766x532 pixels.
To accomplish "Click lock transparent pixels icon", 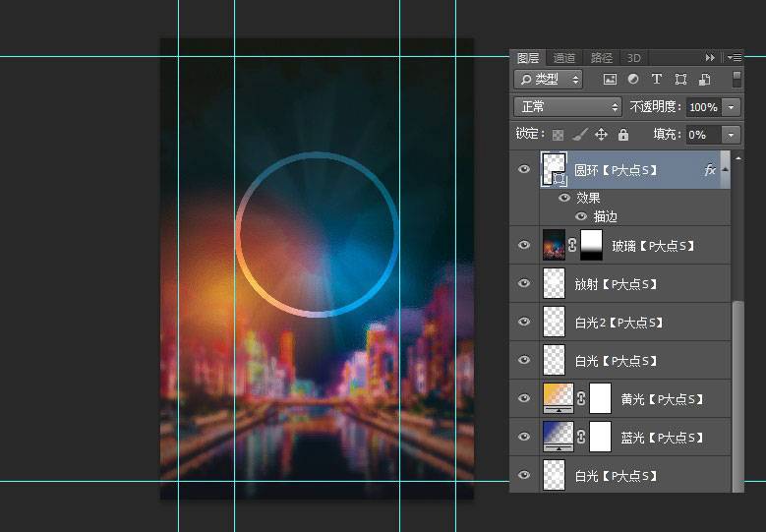I will click(558, 135).
